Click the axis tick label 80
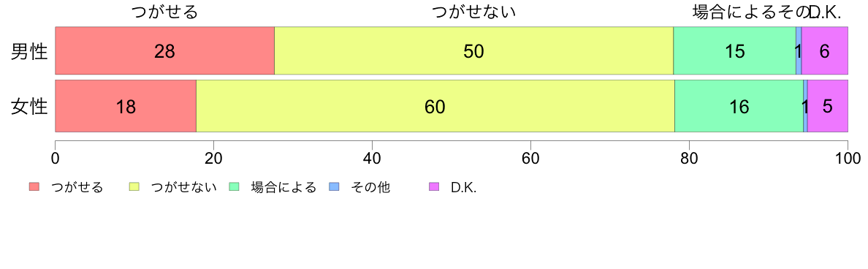Screen dimensions: 868x269 [689, 159]
